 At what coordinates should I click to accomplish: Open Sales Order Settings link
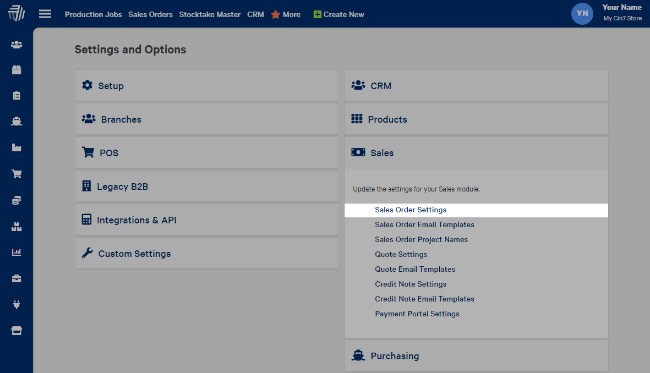coord(410,210)
